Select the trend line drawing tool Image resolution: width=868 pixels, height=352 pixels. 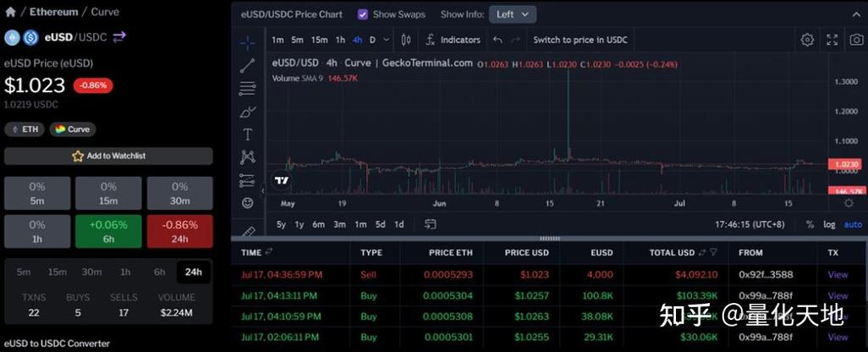coord(247,65)
